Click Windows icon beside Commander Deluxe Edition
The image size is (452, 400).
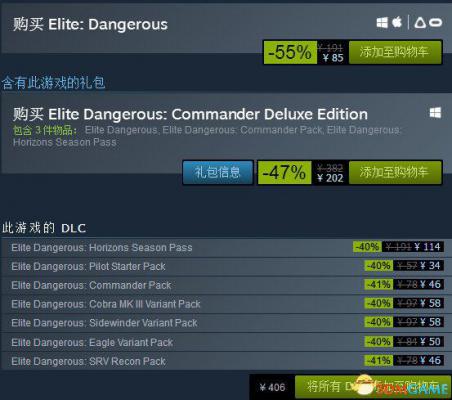click(435, 113)
